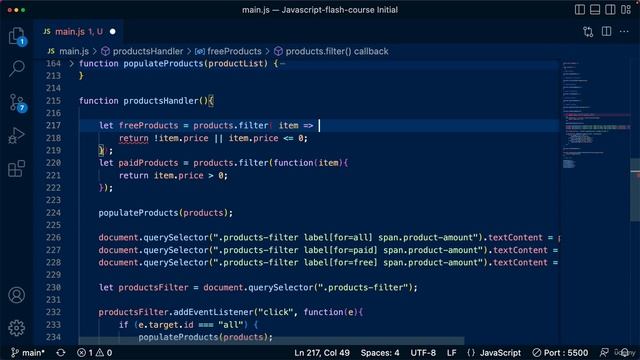The image size is (640, 360).
Task: Click 'function productsHandler()' on line 215
Action: (144, 100)
